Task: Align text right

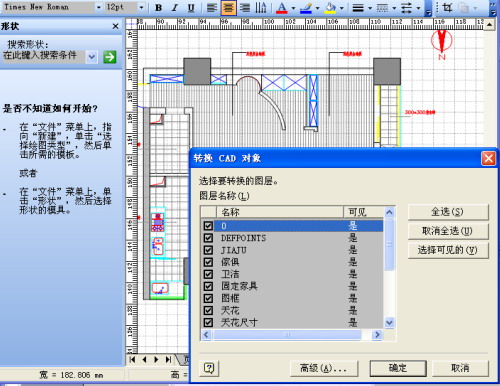Action: (x=245, y=8)
